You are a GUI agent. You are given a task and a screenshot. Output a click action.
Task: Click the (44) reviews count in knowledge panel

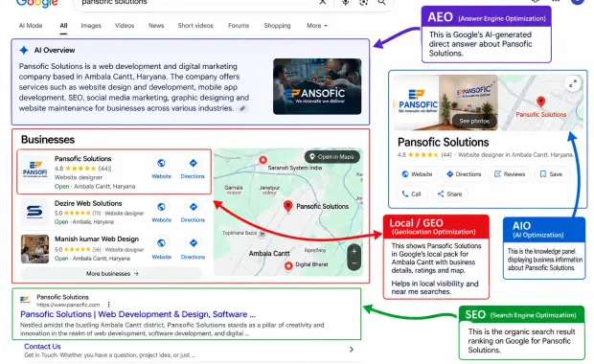[x=446, y=155]
